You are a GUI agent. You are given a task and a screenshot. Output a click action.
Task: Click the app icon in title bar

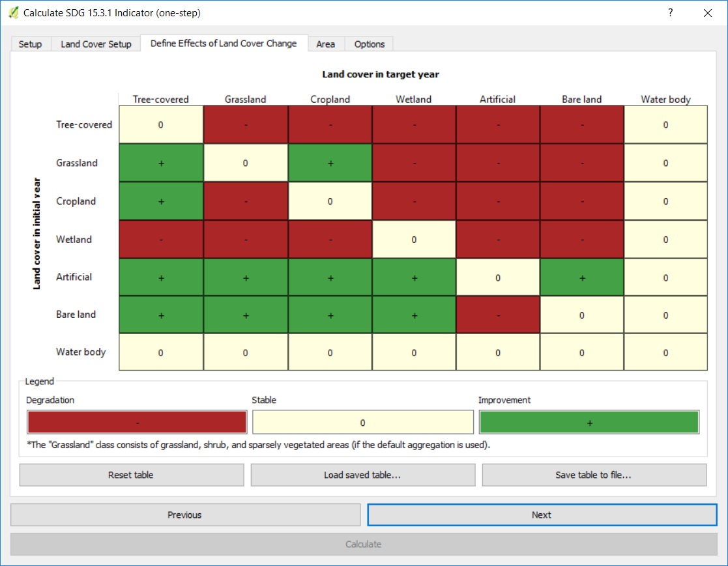click(13, 12)
